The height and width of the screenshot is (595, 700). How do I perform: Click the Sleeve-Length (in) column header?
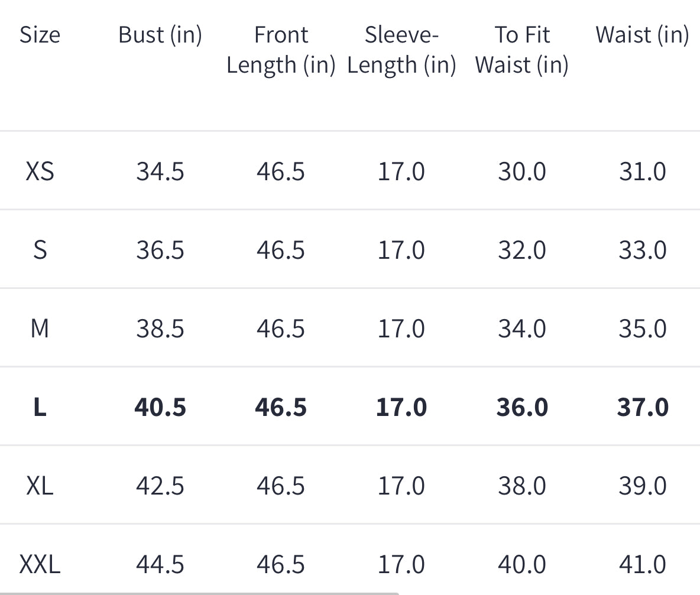tap(401, 50)
